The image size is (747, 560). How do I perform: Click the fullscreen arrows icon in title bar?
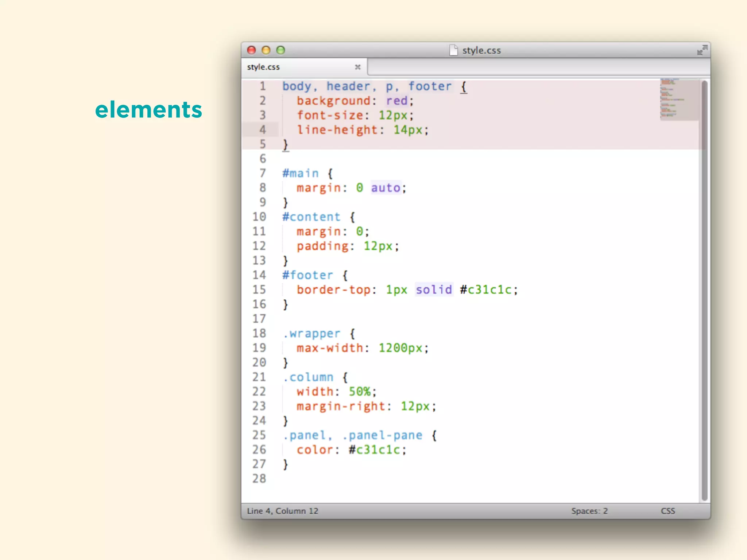(x=702, y=50)
